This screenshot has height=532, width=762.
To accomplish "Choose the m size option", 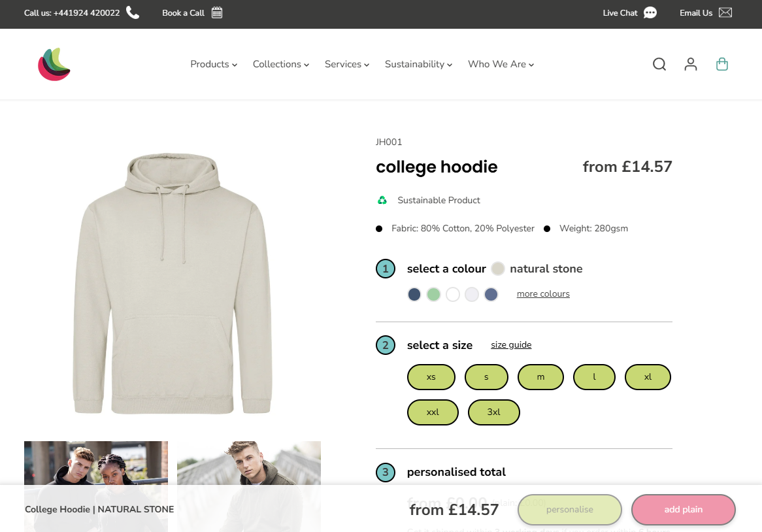I will (540, 377).
